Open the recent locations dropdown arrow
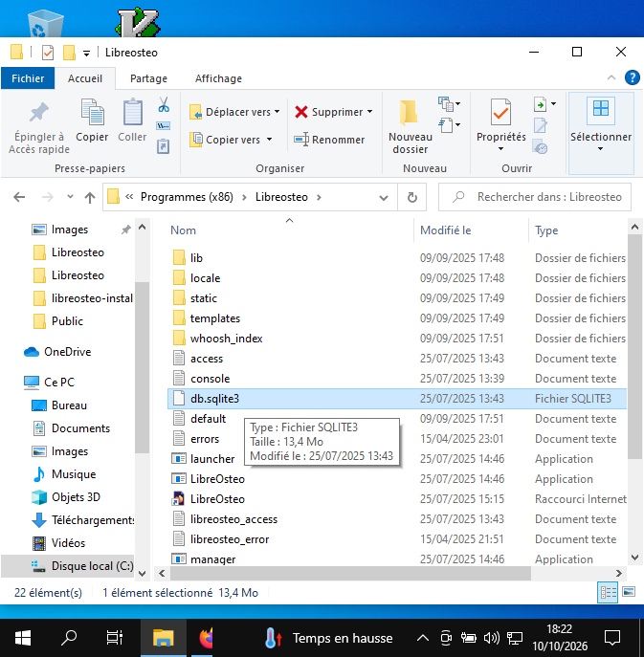The image size is (644, 657). 70,196
